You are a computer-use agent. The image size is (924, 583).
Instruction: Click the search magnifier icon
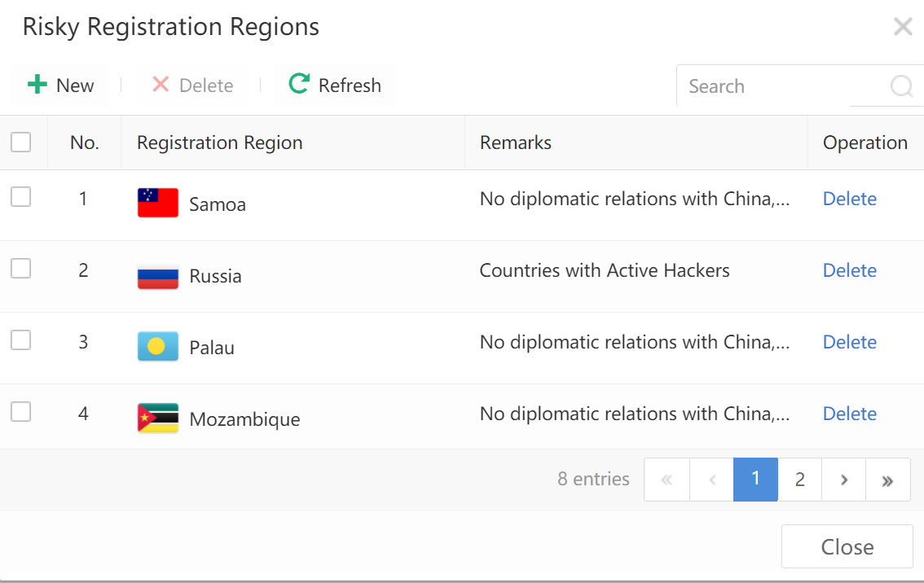[x=901, y=86]
